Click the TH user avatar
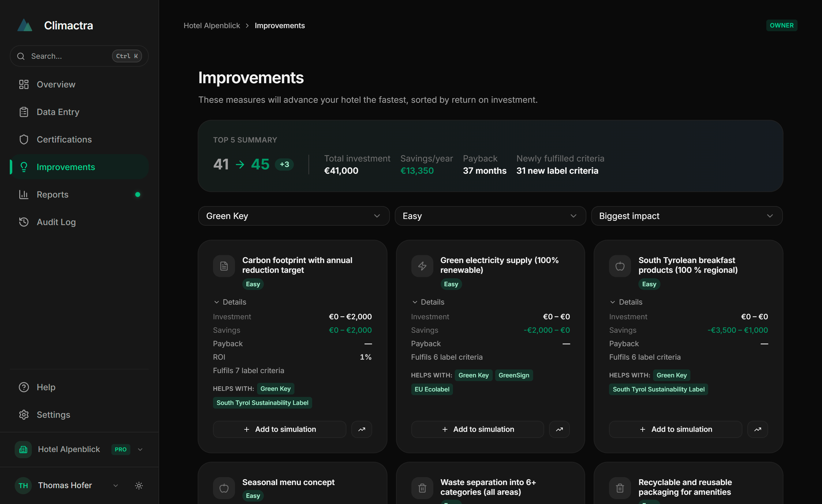The width and height of the screenshot is (822, 504). (x=23, y=485)
